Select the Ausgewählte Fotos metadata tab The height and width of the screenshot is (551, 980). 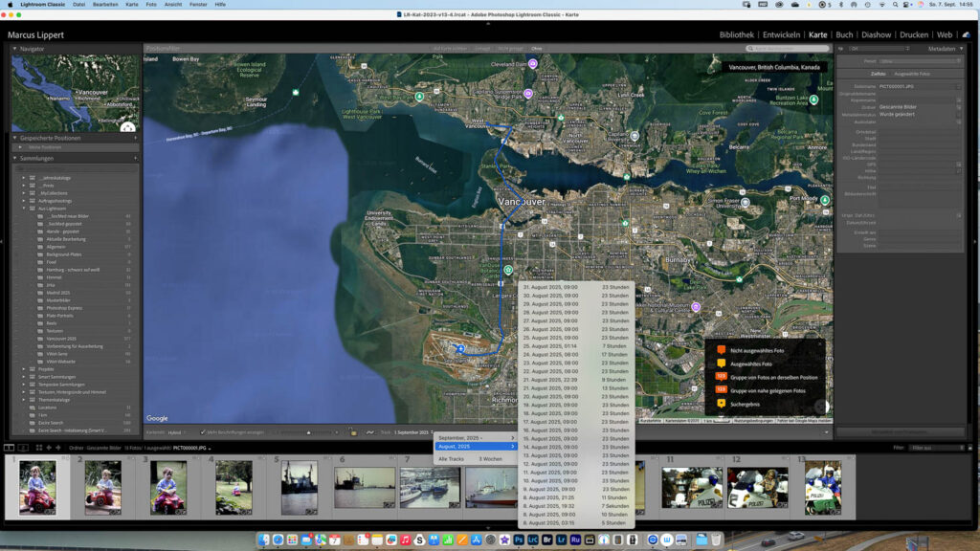[912, 74]
